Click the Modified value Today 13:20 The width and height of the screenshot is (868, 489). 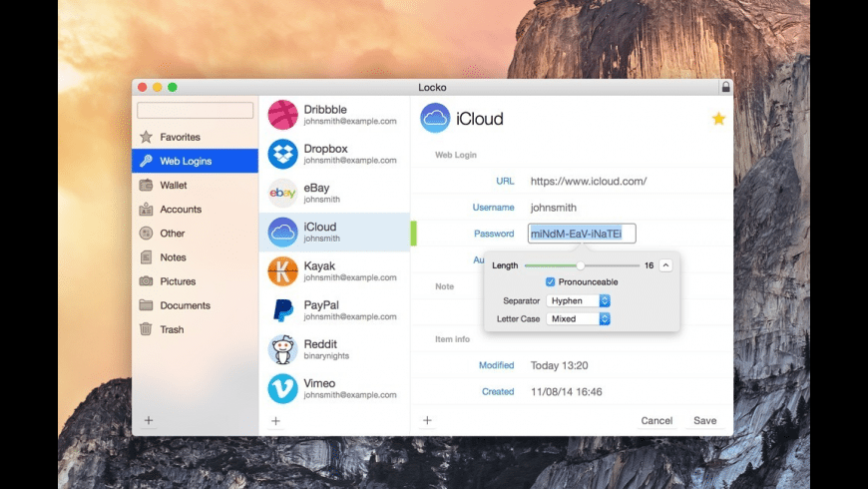pyautogui.click(x=559, y=365)
